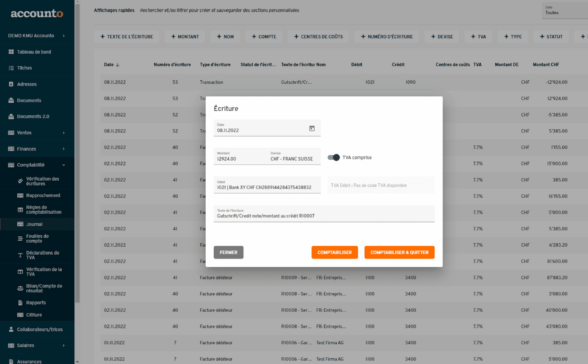Add TYPE filter chip
This screenshot has width=588, height=364.
(513, 37)
